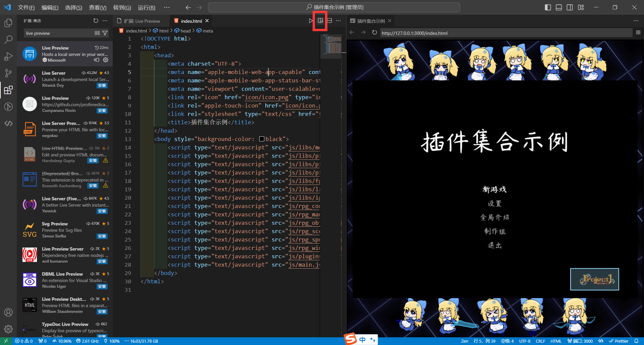Image resolution: width=644 pixels, height=345 pixels.
Task: Open the Extensions view icon
Action: point(8,90)
